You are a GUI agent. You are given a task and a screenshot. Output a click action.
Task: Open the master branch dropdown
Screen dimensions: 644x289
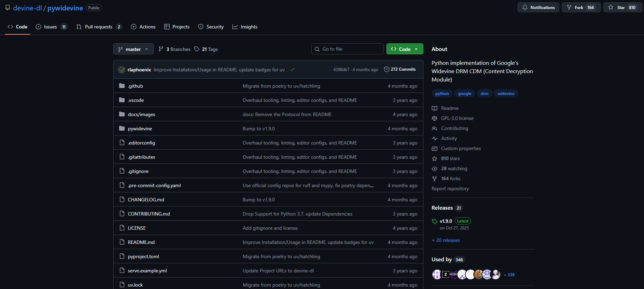[133, 49]
